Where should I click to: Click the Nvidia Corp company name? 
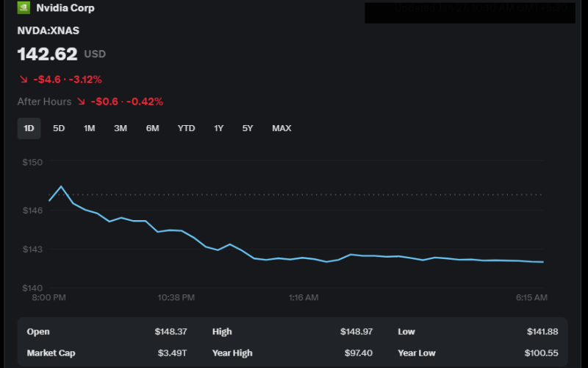pyautogui.click(x=65, y=8)
